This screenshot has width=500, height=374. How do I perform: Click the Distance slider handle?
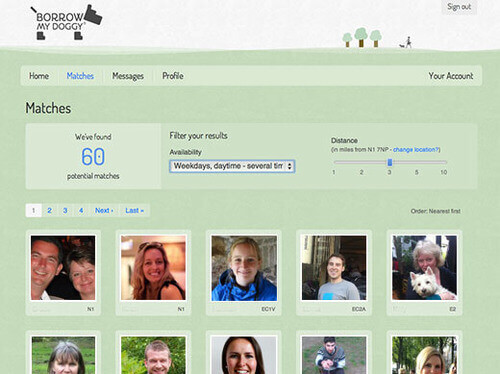[x=390, y=162]
